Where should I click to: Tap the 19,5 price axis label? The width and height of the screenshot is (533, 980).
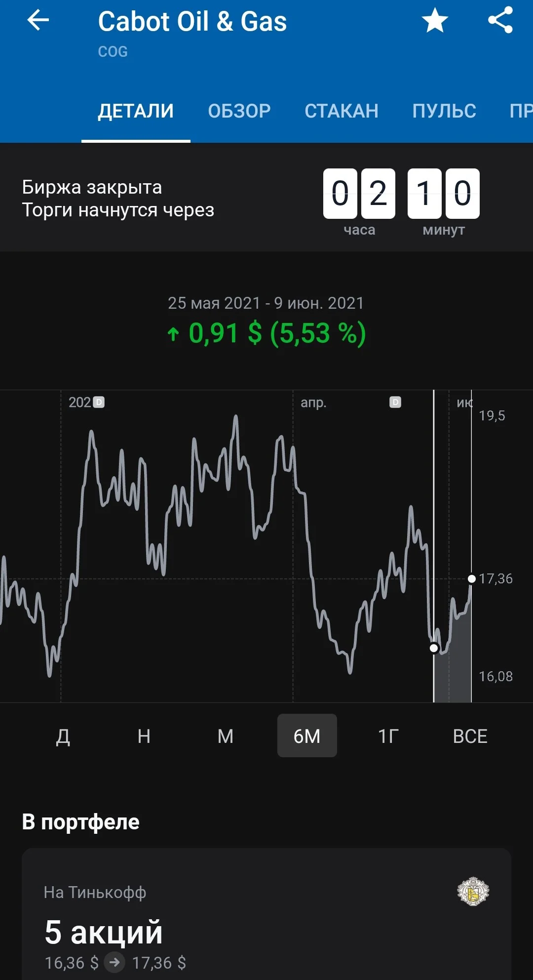[492, 415]
